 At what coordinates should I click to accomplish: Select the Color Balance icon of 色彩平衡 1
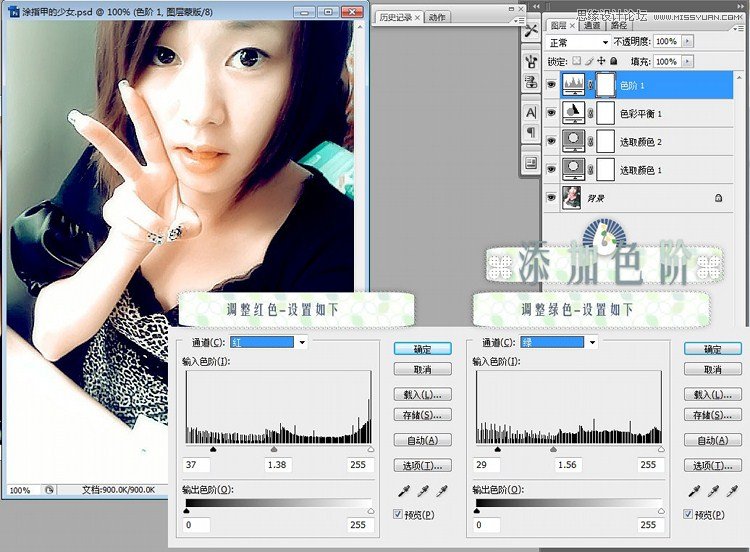(x=574, y=113)
